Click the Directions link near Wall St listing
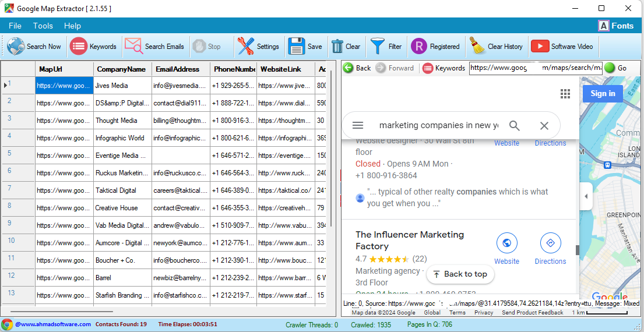 click(x=550, y=143)
